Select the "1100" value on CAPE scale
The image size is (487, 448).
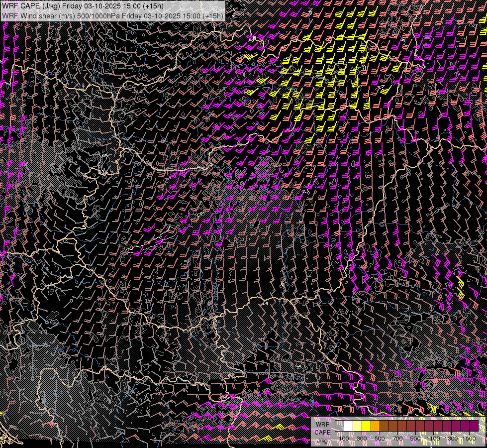click(433, 439)
